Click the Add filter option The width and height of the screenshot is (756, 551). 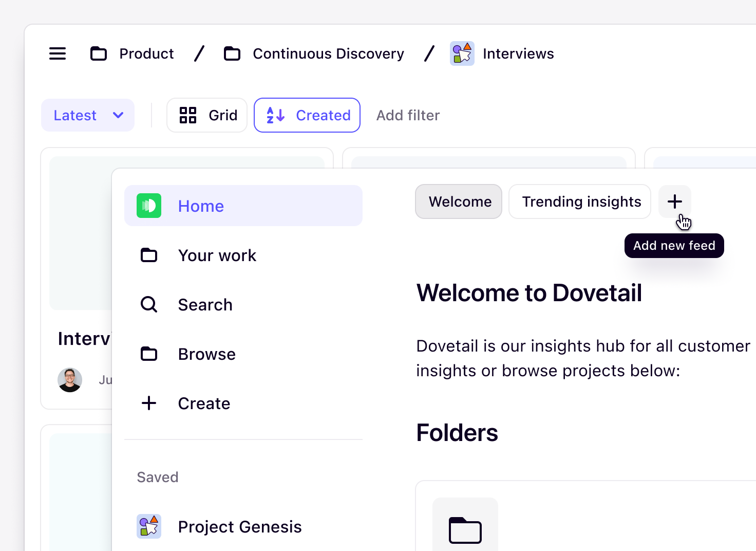(x=408, y=115)
